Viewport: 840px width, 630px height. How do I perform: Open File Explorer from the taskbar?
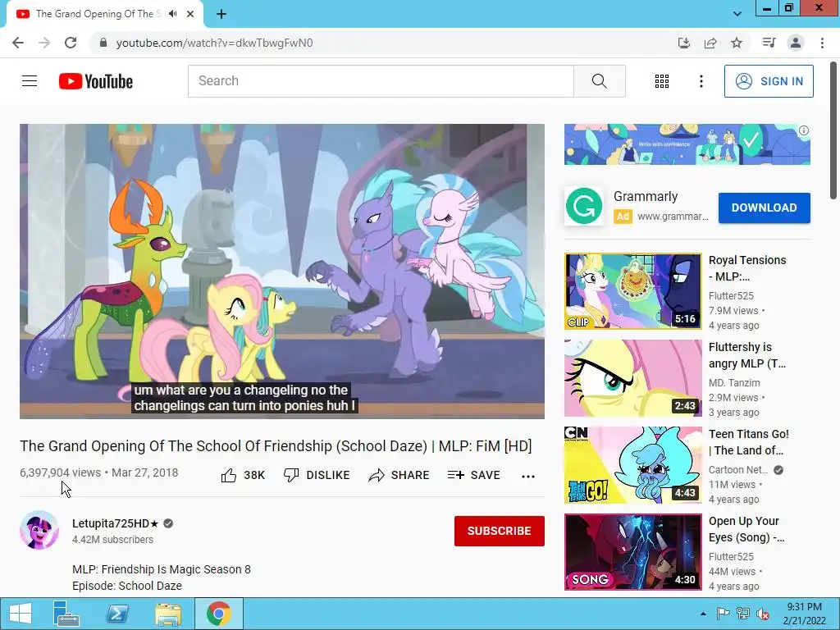coord(168,614)
